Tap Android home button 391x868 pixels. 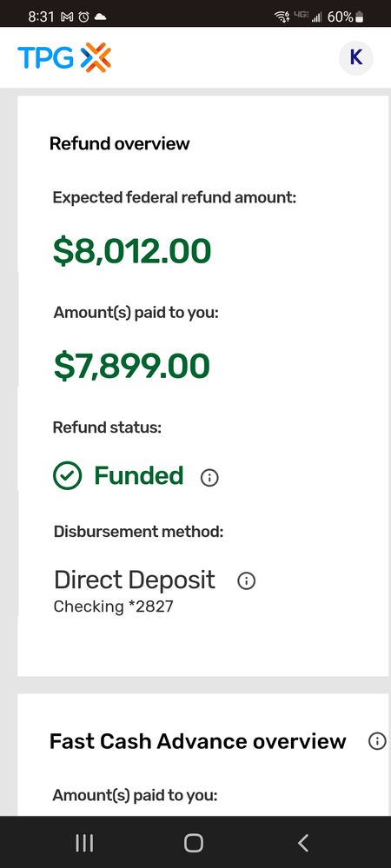click(x=194, y=843)
